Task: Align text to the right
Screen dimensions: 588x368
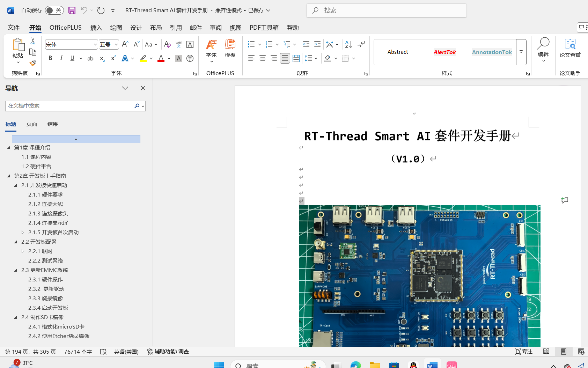Action: click(274, 58)
